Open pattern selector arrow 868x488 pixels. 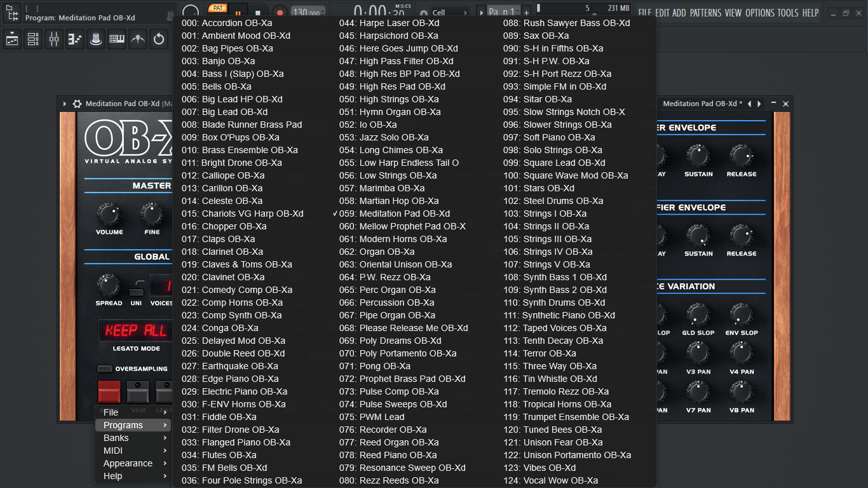[481, 12]
